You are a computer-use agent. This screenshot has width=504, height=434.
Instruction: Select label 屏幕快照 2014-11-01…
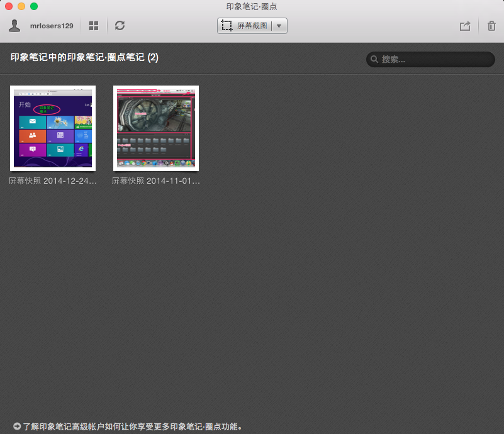coord(156,181)
